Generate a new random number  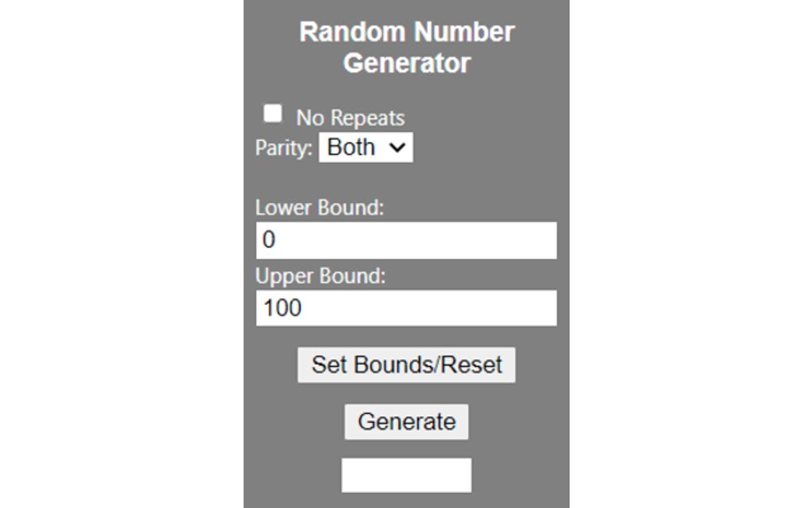(x=406, y=421)
